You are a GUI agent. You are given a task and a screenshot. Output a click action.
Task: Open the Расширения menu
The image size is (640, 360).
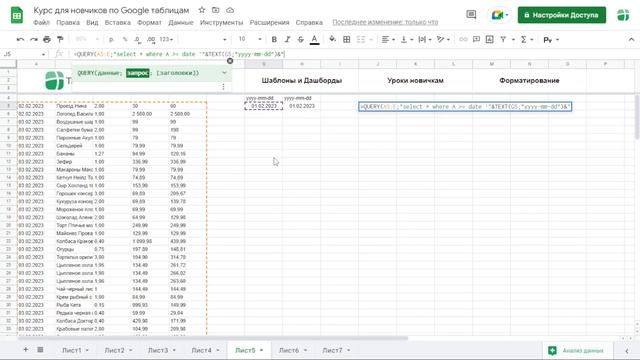point(269,22)
